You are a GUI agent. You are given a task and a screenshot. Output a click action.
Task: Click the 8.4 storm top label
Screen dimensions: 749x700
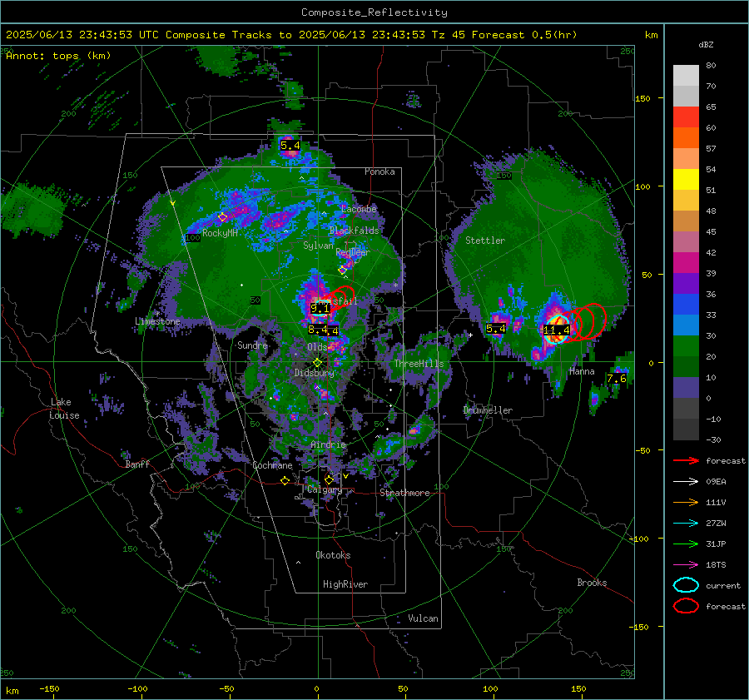pos(318,330)
